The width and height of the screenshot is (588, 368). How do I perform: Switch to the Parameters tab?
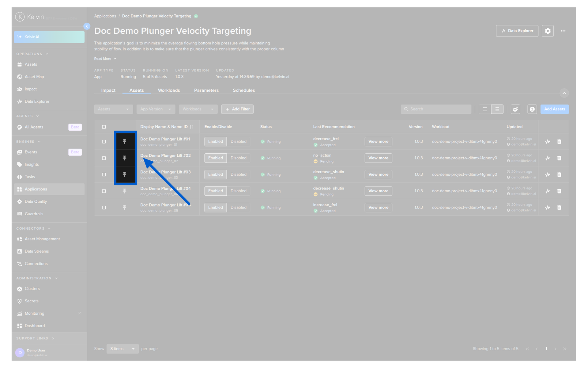click(206, 90)
